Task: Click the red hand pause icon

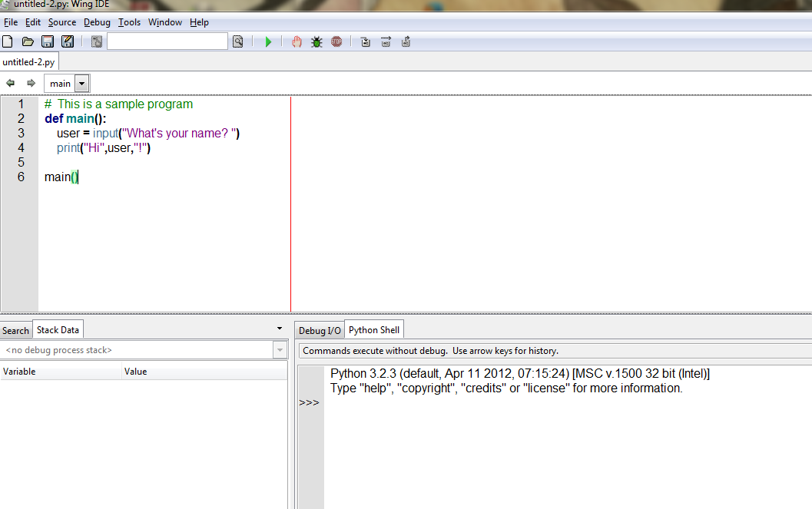Action: (x=297, y=41)
